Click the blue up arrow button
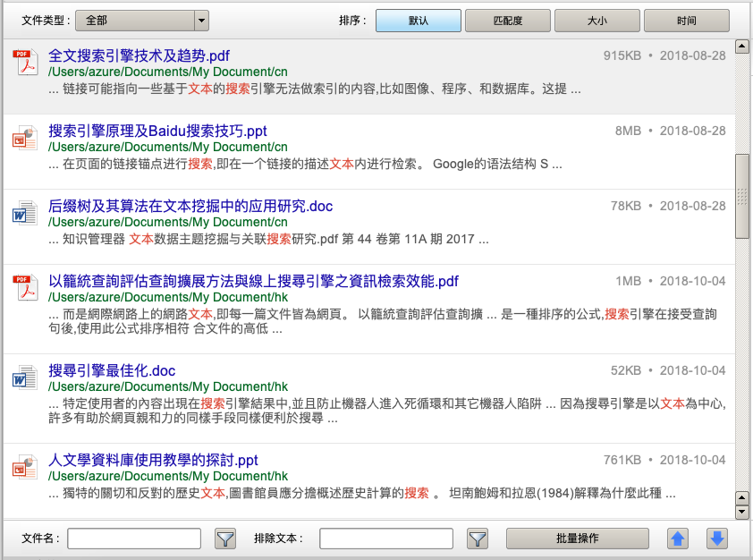The width and height of the screenshot is (753, 560). point(679,539)
